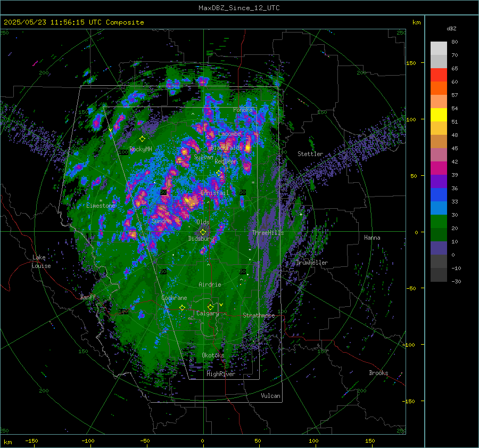Click the 0 tick on bottom axis
Screen dimensions: 479x448
(x=202, y=441)
